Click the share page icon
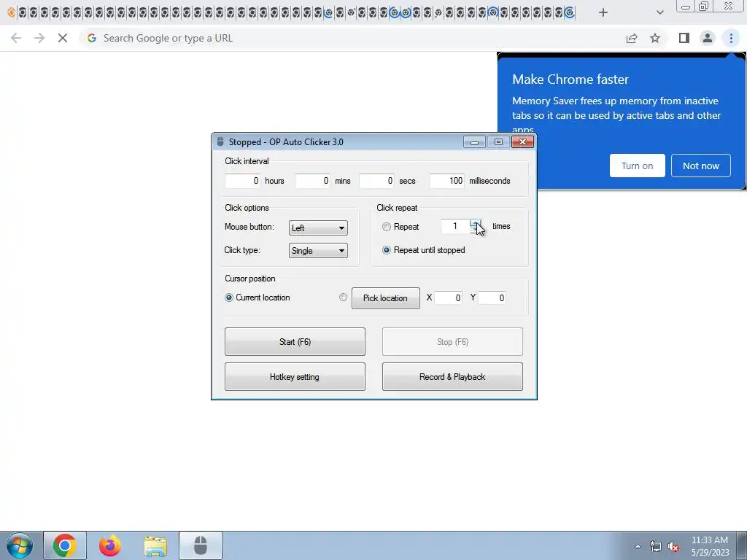747x560 pixels. pyautogui.click(x=632, y=38)
